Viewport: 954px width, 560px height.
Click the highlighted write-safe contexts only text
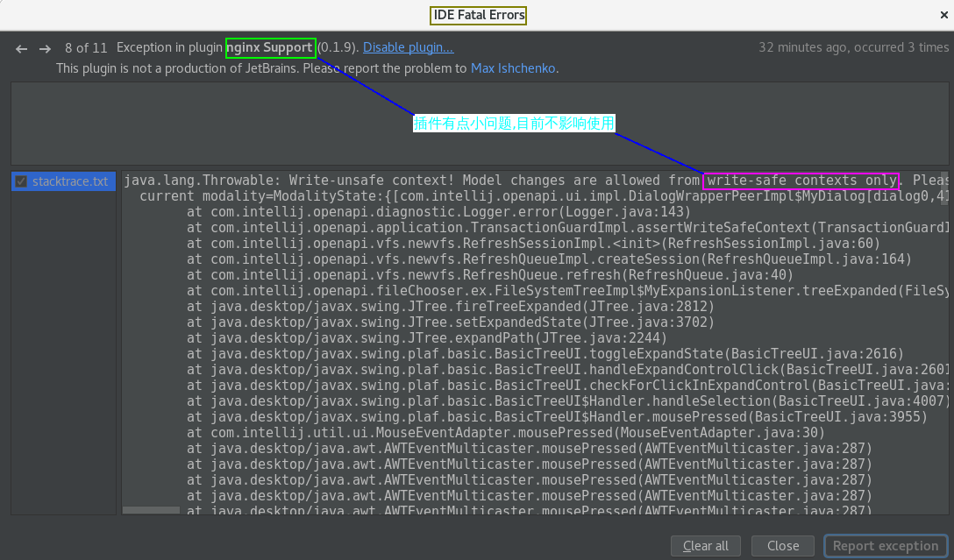coord(801,181)
